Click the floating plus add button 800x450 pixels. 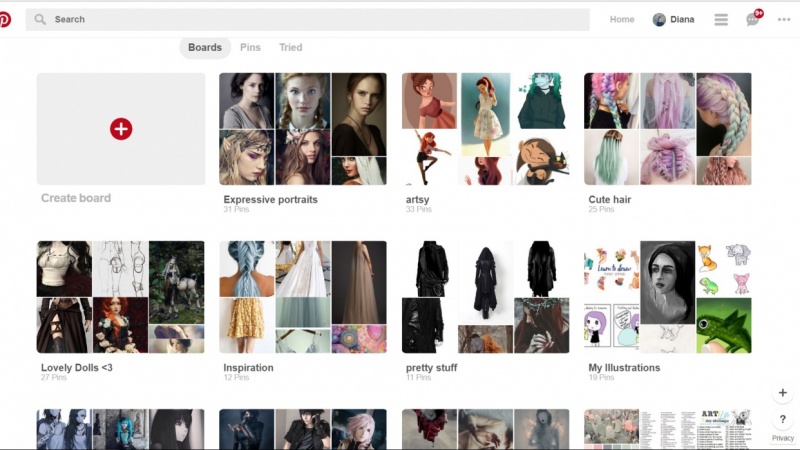point(783,393)
